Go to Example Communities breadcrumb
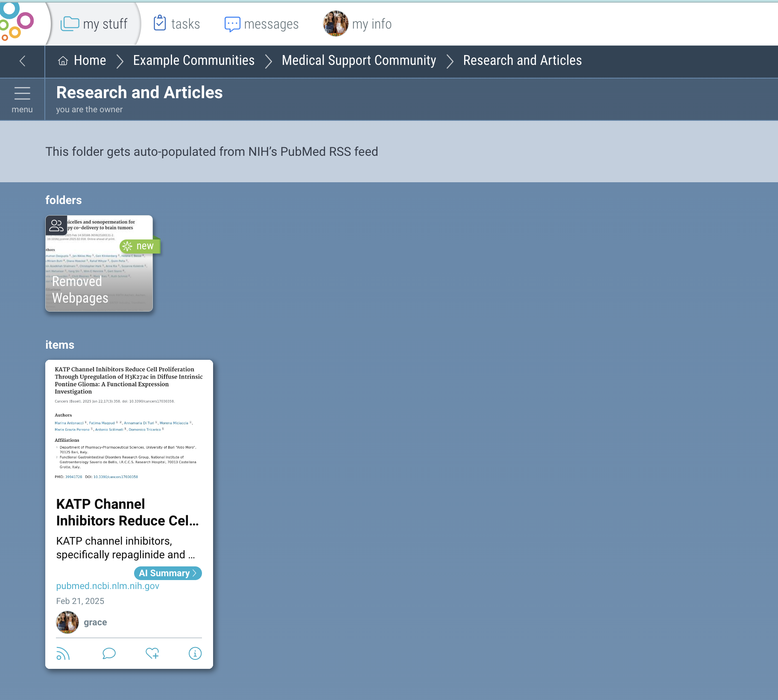Viewport: 778px width, 700px height. pyautogui.click(x=194, y=61)
